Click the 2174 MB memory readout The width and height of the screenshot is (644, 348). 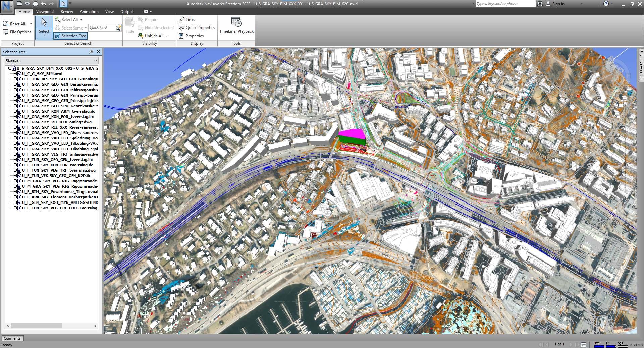click(636, 345)
